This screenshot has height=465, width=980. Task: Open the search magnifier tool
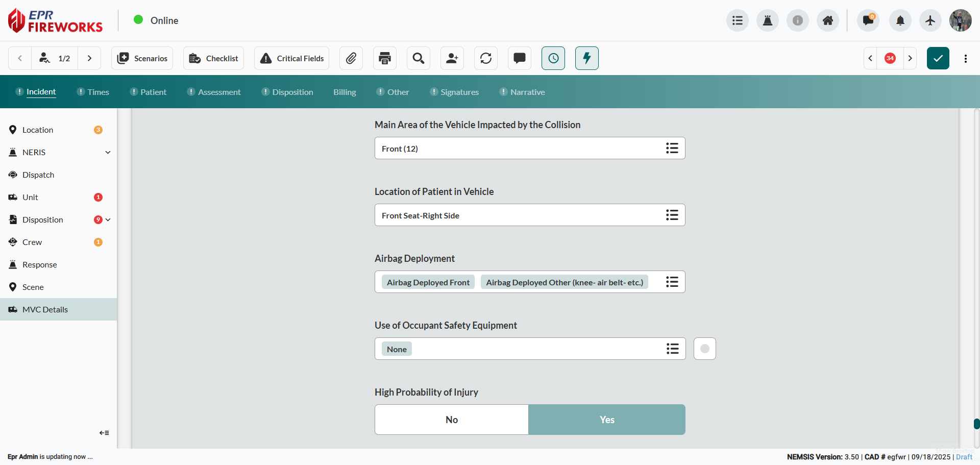click(x=419, y=58)
